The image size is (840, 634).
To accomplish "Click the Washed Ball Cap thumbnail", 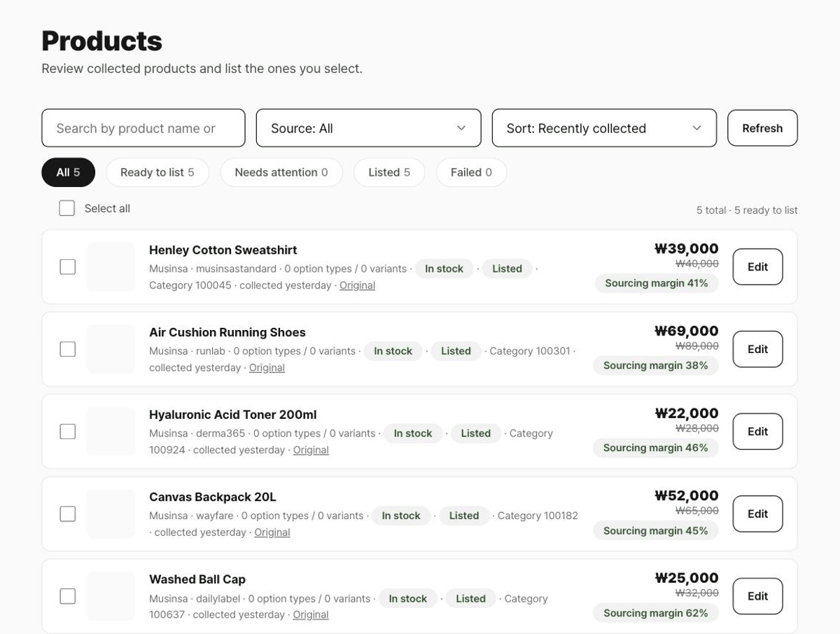I will (111, 596).
